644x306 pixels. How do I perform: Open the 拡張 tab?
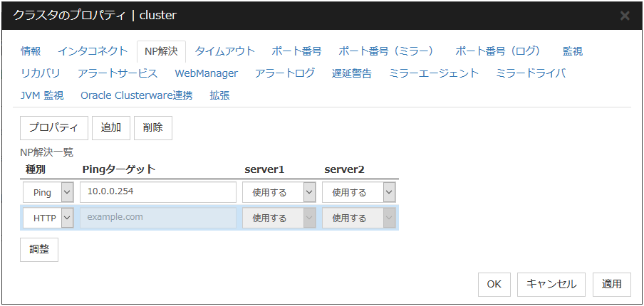(x=219, y=95)
